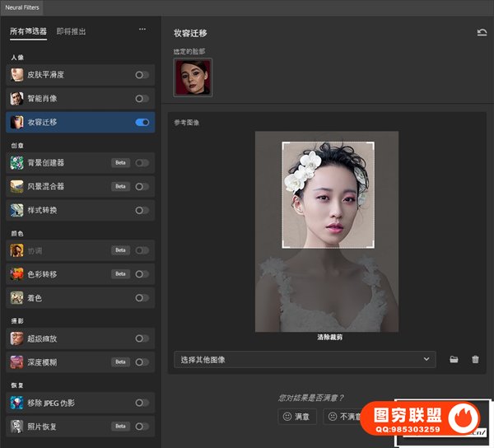The width and height of the screenshot is (494, 448).
Task: Enable the 移除 JPEG 伪影 toggle
Action: coord(142,403)
